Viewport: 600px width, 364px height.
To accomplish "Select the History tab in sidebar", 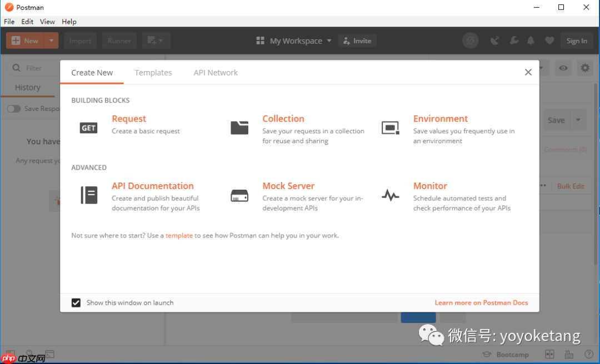I will [28, 88].
